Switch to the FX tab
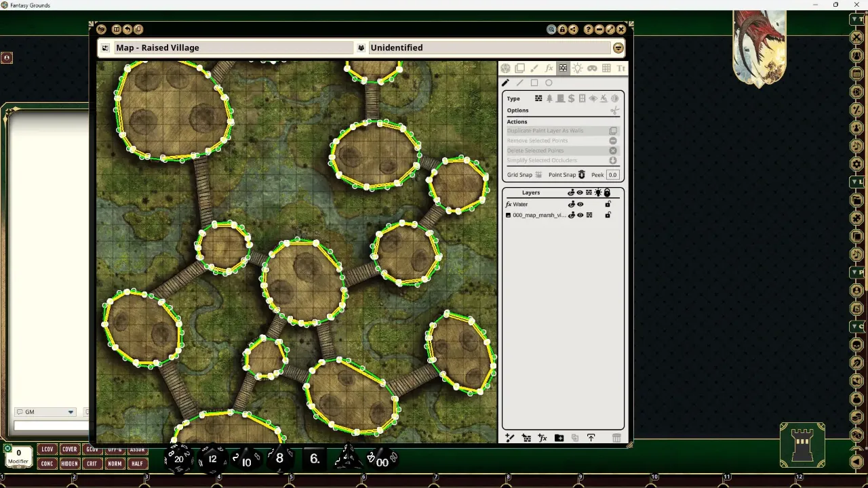The width and height of the screenshot is (868, 488). (549, 68)
